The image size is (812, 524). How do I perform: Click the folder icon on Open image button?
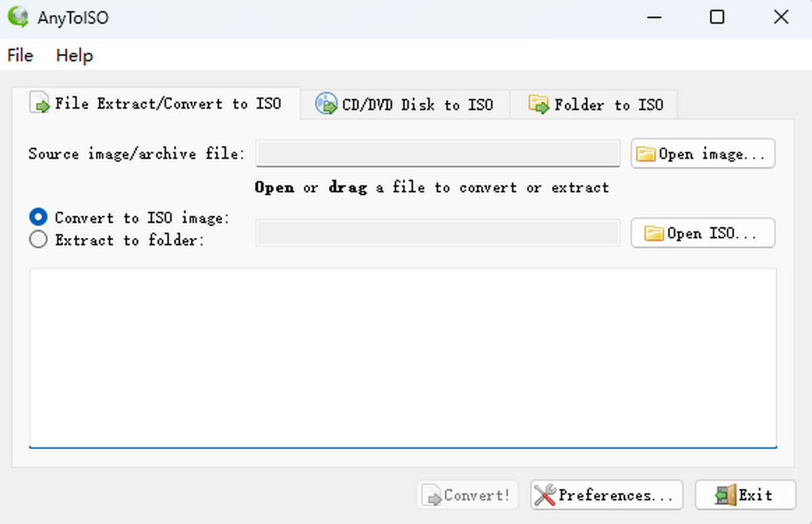(x=646, y=154)
